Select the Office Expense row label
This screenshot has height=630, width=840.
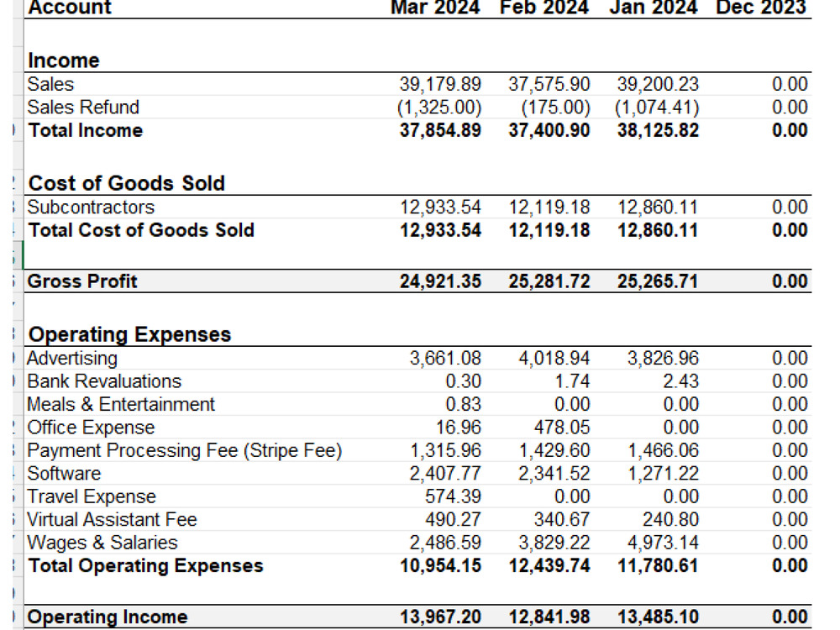91,427
